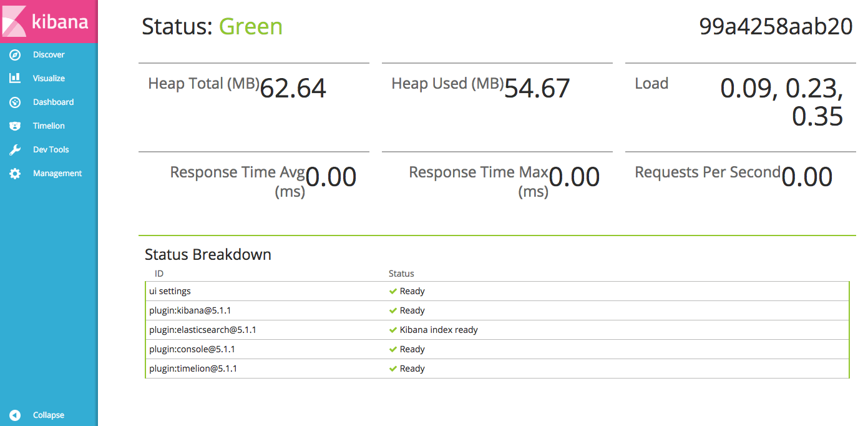868x426 pixels.
Task: Click the 'Requests Per Second' label
Action: (x=708, y=172)
